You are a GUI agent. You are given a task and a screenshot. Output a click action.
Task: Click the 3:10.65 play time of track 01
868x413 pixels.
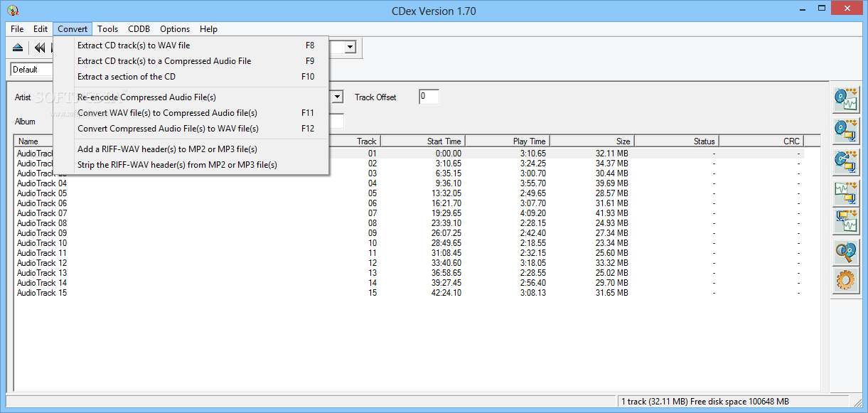tap(533, 154)
